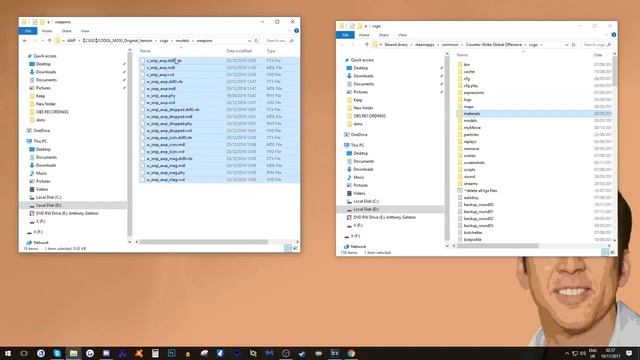Click the New folder quick access icon in csgo title bar

(x=359, y=26)
